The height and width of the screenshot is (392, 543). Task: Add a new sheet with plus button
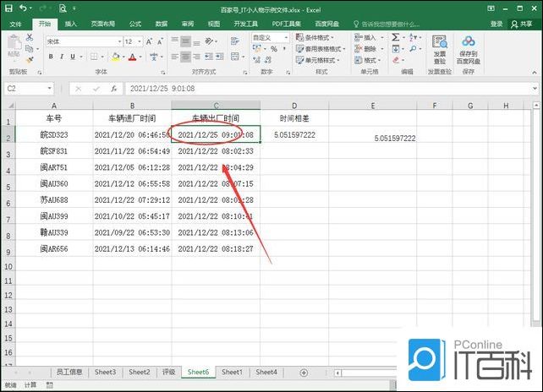304,373
